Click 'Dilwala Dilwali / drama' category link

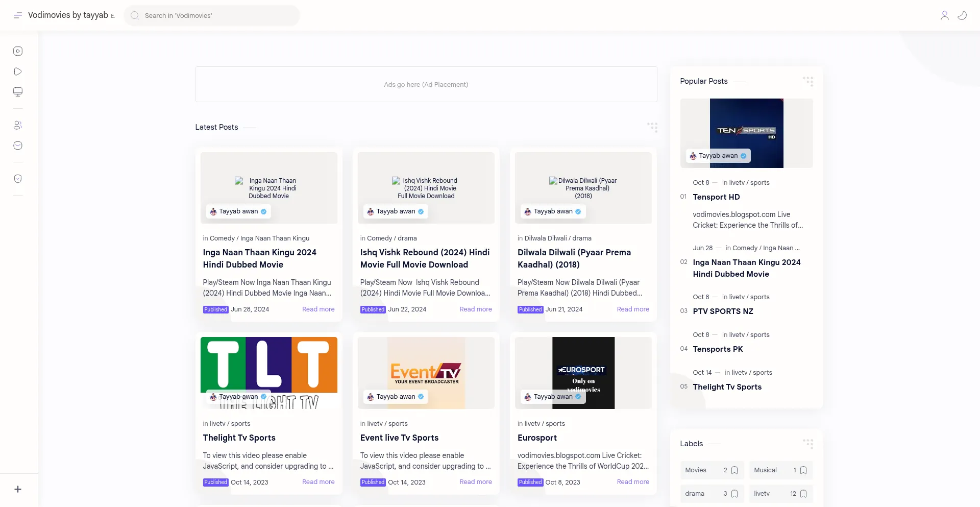pos(558,238)
